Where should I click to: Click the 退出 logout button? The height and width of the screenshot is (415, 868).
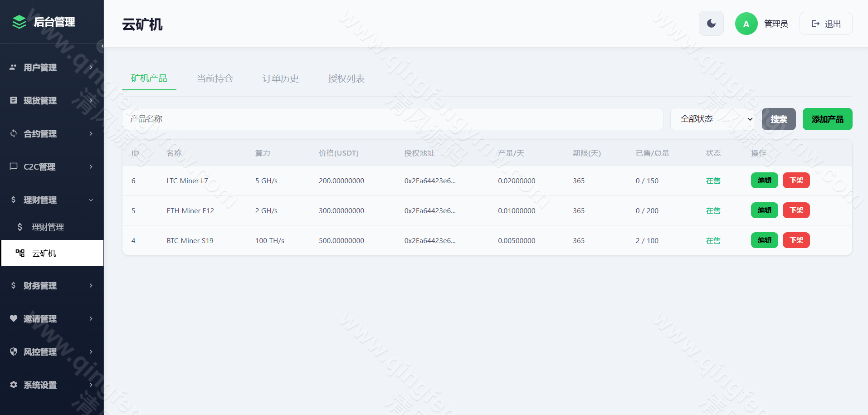(x=826, y=24)
